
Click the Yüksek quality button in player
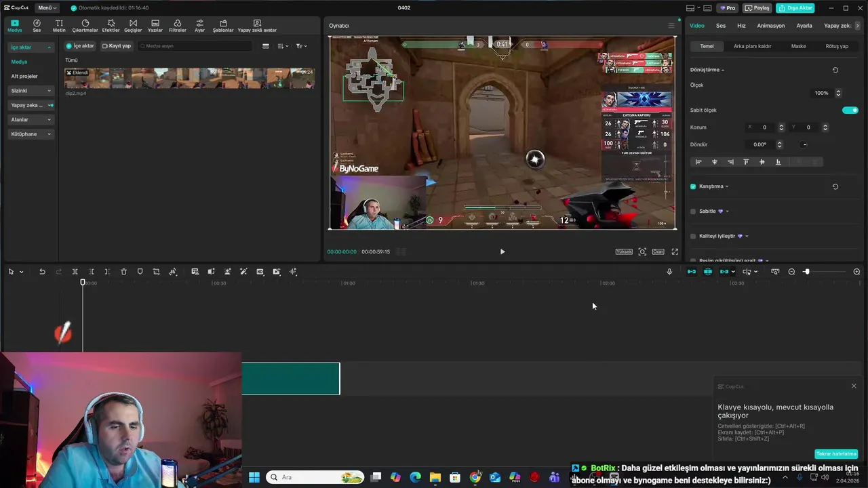coord(624,251)
